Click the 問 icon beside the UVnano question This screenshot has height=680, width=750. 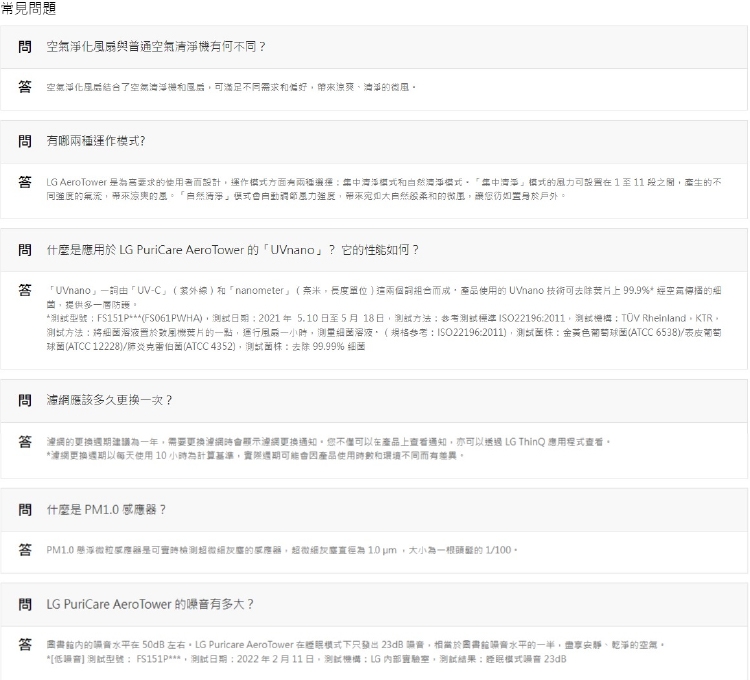coord(24,248)
